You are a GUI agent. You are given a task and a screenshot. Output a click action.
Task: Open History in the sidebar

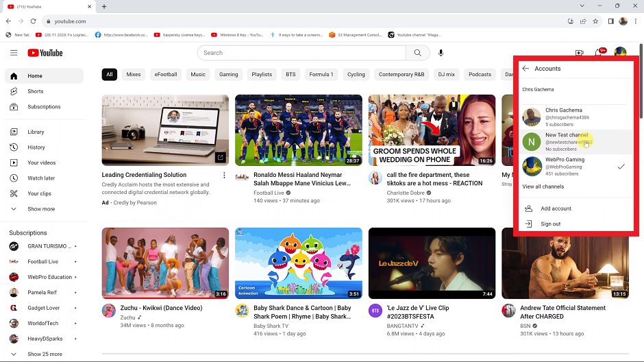(36, 147)
